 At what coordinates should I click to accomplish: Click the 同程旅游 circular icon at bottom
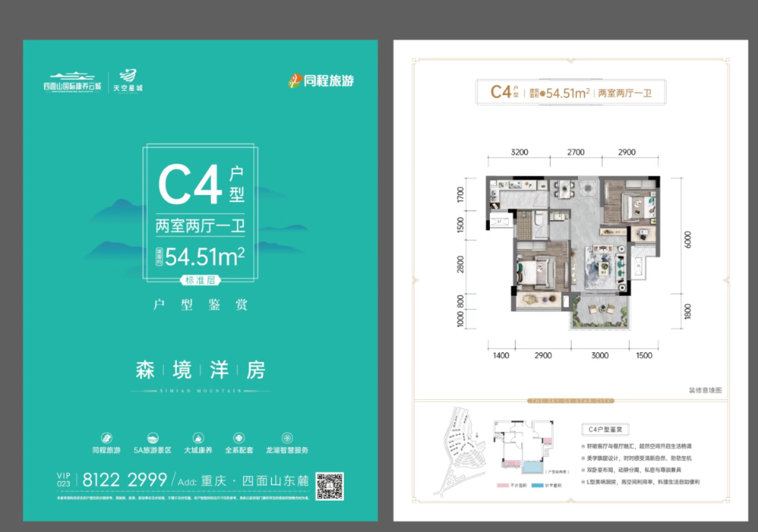pos(107,438)
